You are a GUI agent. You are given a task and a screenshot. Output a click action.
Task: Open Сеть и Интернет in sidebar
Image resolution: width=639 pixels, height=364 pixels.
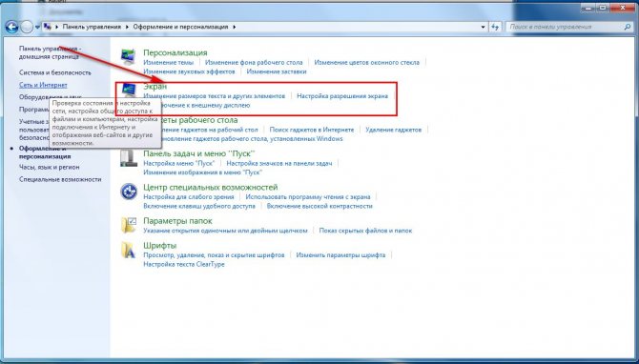[43, 85]
